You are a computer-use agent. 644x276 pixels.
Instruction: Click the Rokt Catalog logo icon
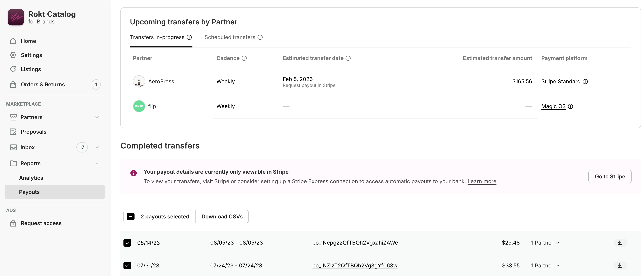tap(16, 17)
